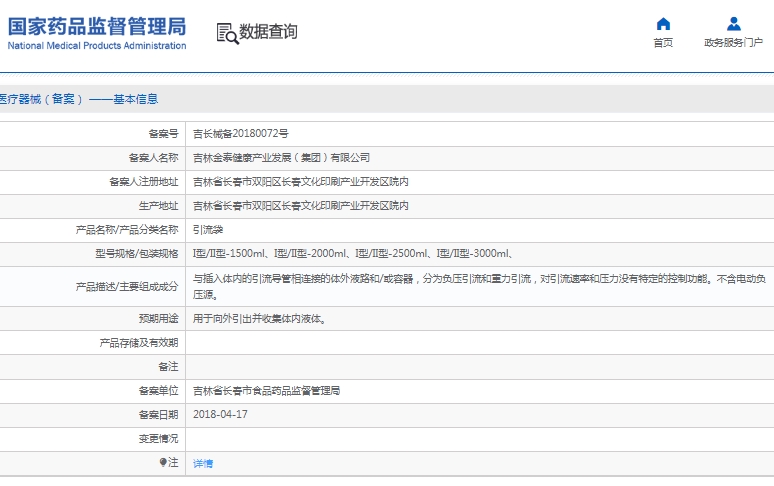Open the 详情 link in the 注 row
This screenshot has height=486, width=774.
pos(203,463)
